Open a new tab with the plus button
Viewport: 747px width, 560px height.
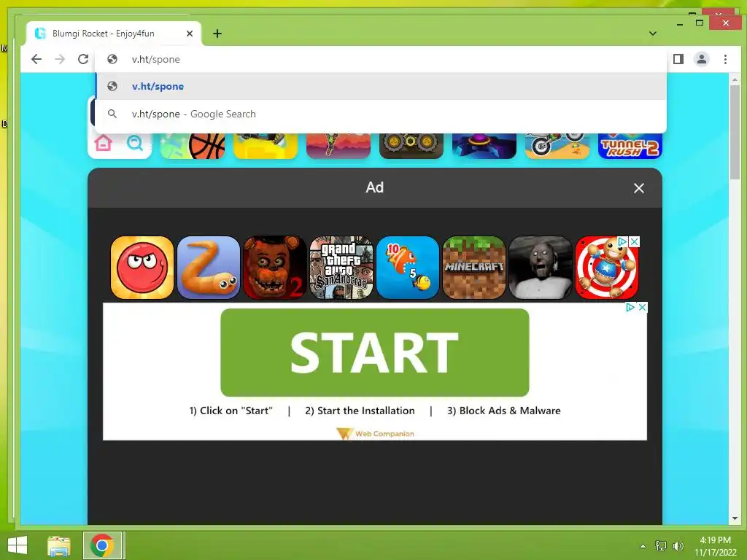[217, 34]
